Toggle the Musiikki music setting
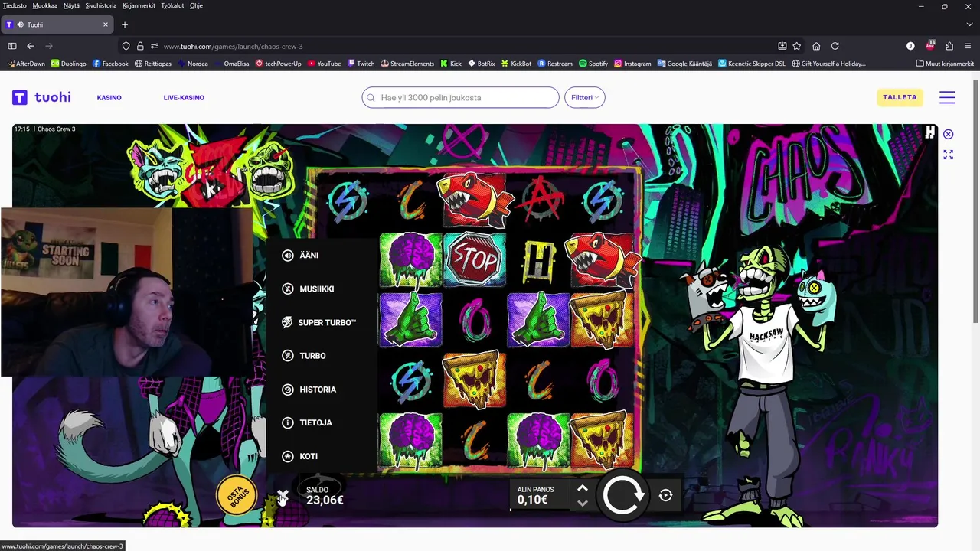This screenshot has width=980, height=551. point(308,289)
